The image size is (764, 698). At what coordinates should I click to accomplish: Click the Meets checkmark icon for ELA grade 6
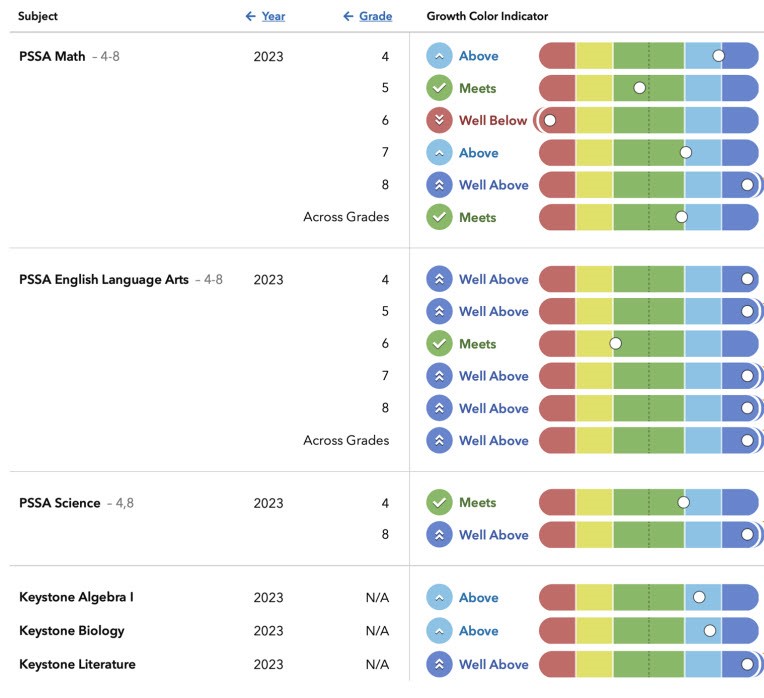(439, 344)
